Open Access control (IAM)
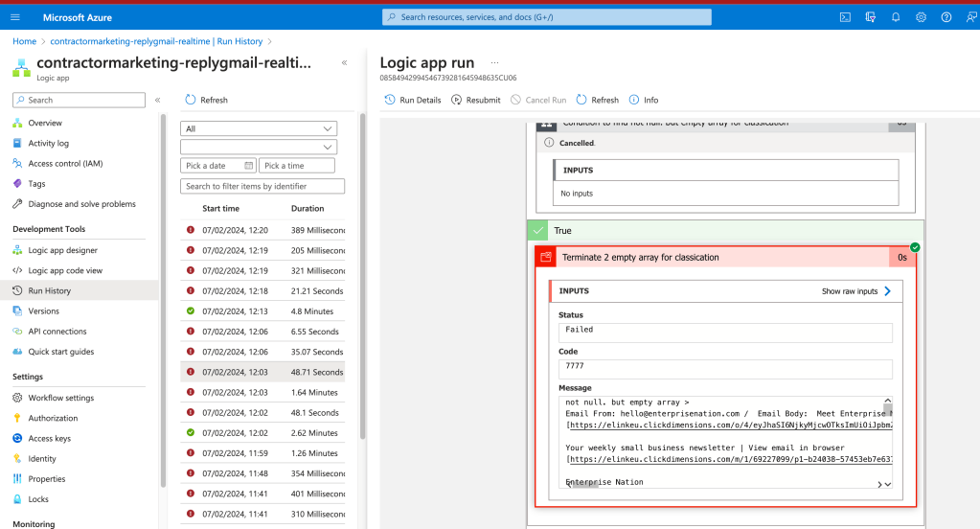 click(x=65, y=163)
